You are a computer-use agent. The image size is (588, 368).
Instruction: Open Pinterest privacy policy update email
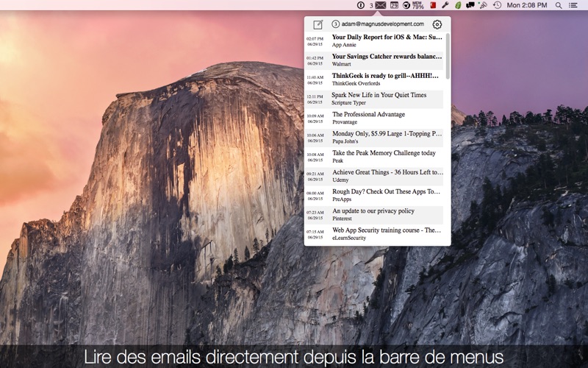coord(374,214)
